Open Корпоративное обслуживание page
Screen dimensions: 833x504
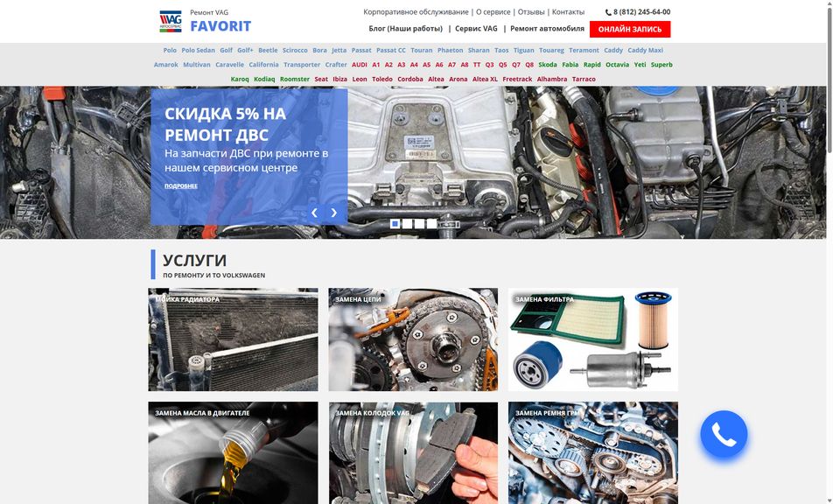point(416,11)
